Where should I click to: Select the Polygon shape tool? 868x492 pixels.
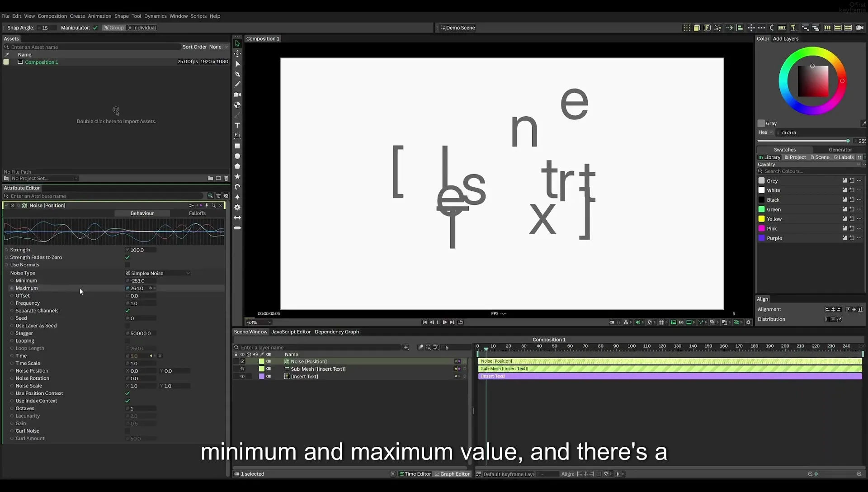click(x=237, y=166)
